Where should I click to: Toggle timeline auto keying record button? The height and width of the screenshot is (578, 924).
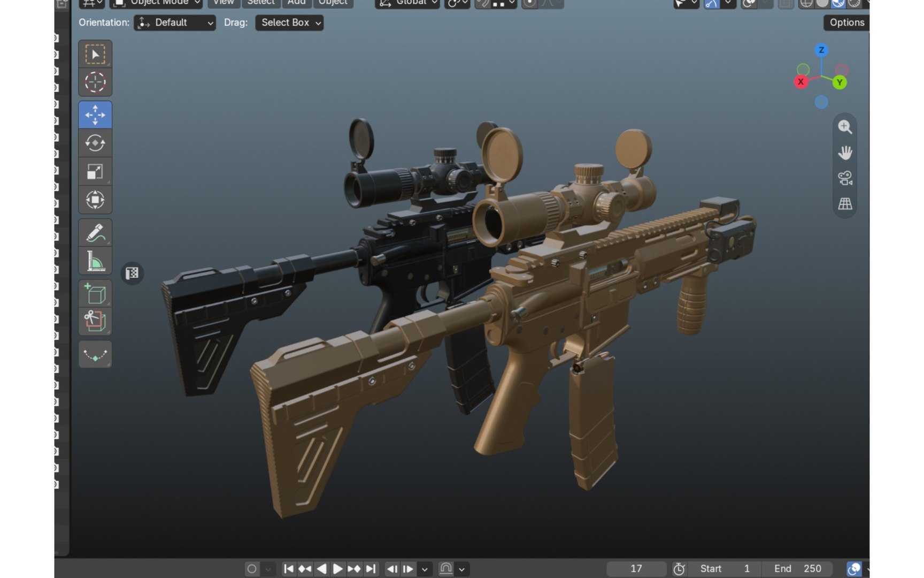tap(252, 569)
